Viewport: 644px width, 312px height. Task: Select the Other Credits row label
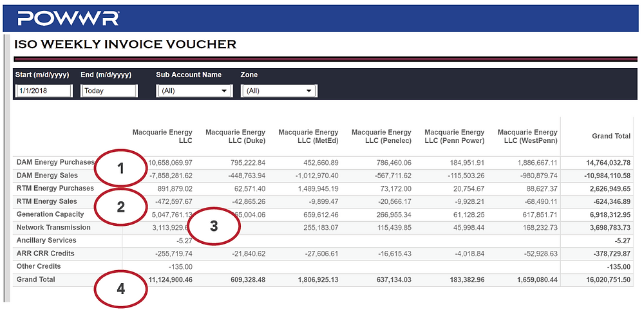[x=39, y=266]
